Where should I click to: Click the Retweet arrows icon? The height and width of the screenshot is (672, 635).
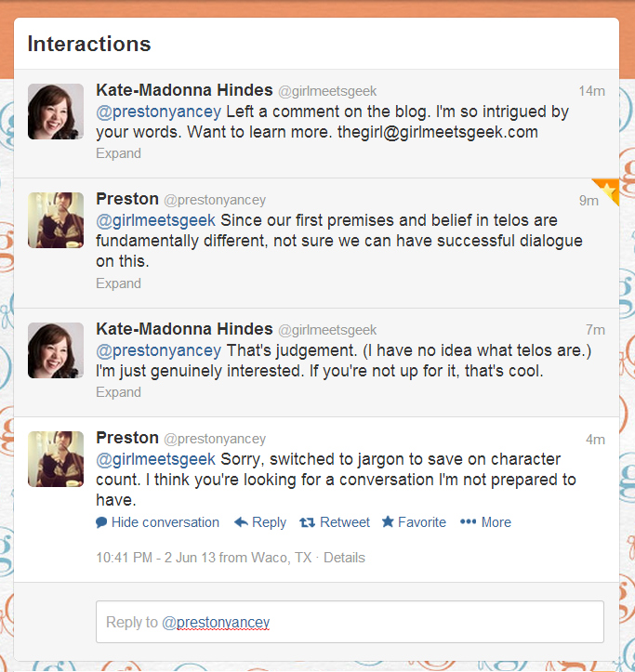click(x=307, y=522)
